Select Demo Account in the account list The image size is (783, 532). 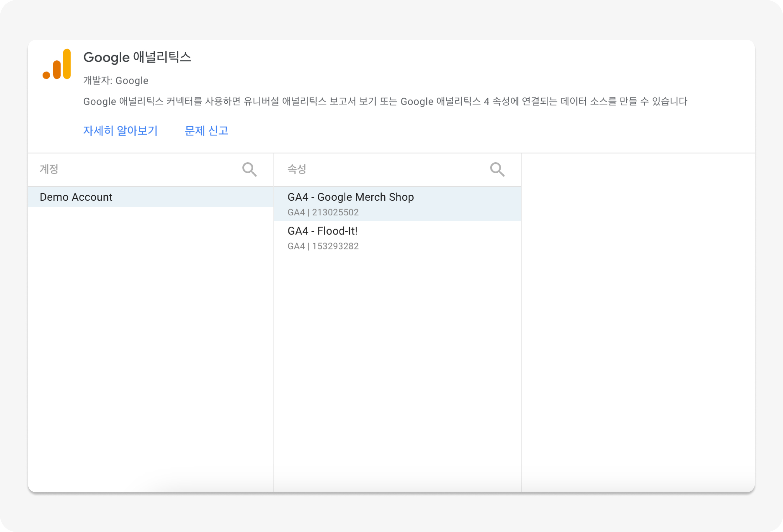coord(151,197)
